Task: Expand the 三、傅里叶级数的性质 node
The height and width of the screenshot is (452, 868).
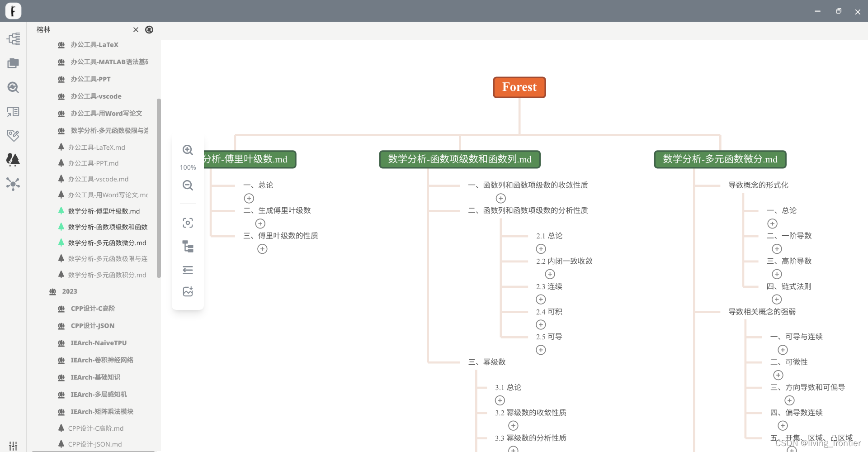Action: [x=263, y=249]
